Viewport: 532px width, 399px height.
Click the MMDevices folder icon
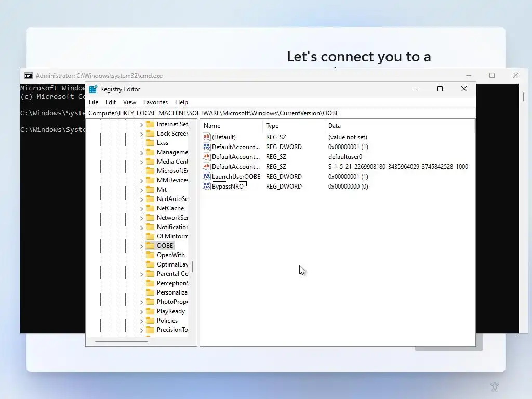pyautogui.click(x=150, y=180)
